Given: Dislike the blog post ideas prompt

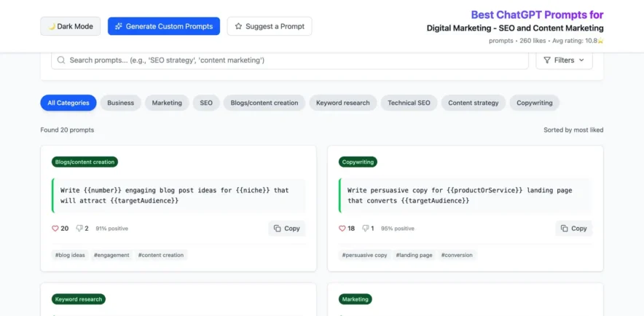Looking at the screenshot, I should click(80, 229).
